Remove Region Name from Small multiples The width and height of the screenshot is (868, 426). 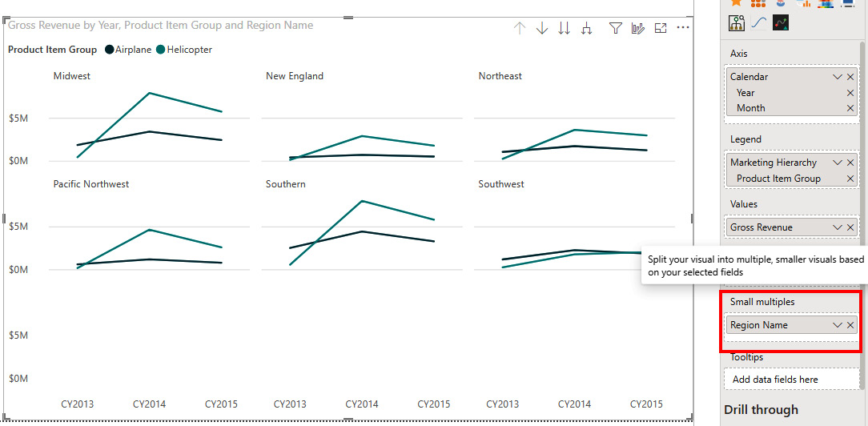(x=850, y=325)
